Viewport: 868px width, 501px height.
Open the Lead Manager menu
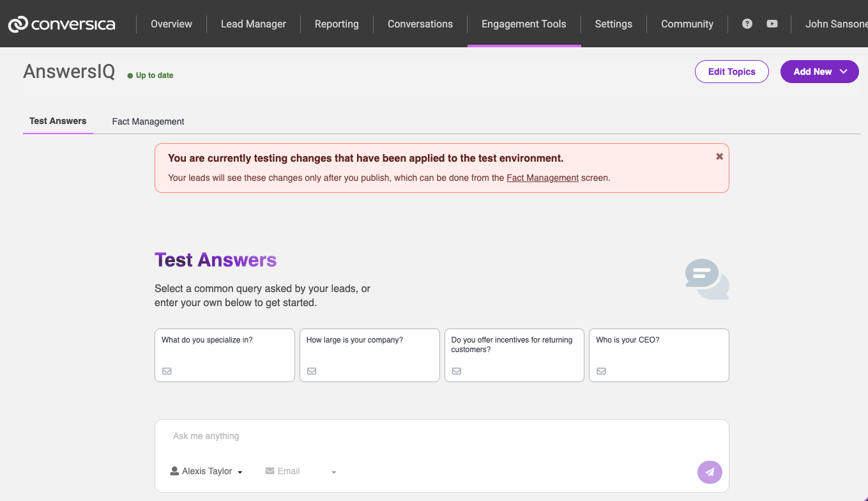click(x=254, y=24)
